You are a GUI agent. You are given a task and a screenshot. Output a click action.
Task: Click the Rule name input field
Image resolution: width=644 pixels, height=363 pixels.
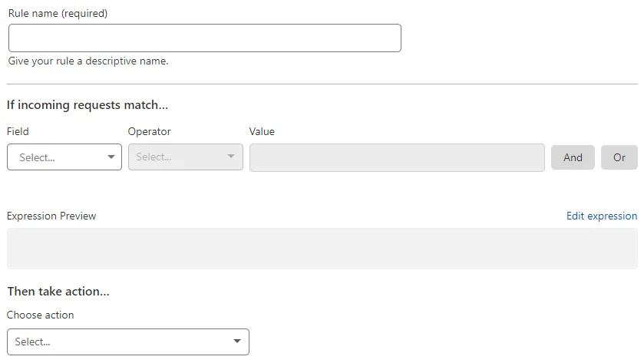(x=204, y=38)
